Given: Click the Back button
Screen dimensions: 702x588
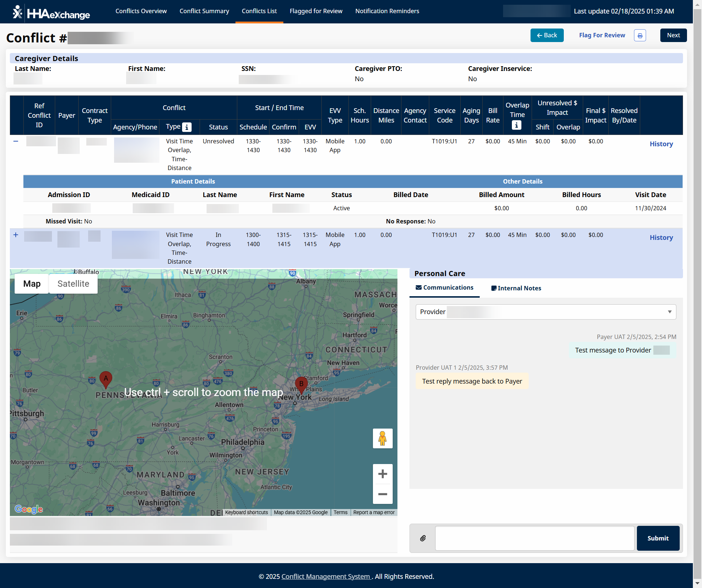Looking at the screenshot, I should tap(547, 35).
